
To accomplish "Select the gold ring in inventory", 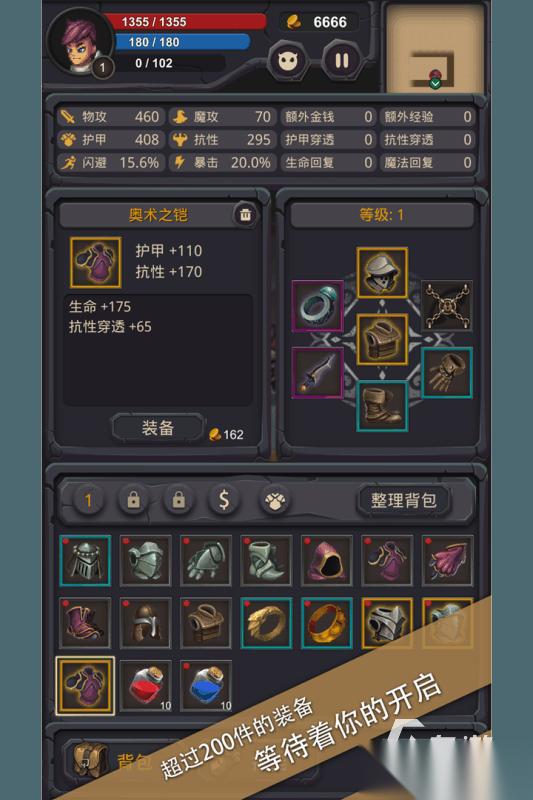I will [326, 622].
